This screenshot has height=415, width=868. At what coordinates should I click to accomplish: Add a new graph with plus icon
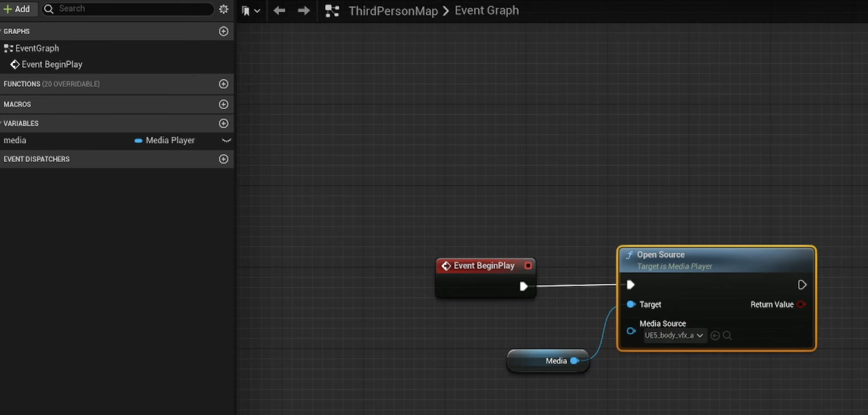224,31
